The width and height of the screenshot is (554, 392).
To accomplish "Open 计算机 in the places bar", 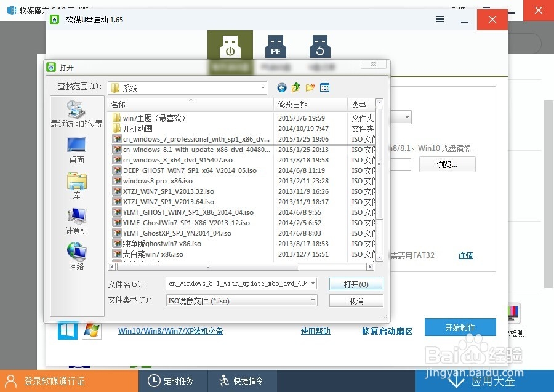I will [77, 222].
